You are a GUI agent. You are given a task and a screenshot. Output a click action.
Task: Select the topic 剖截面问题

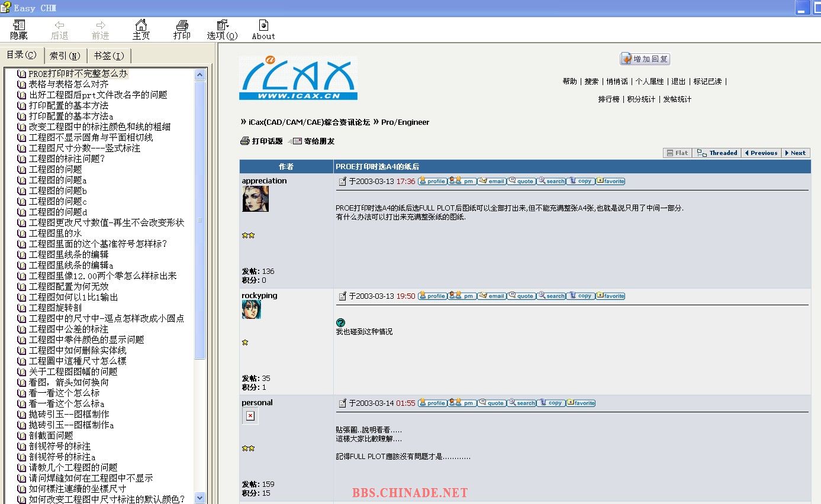click(x=51, y=435)
